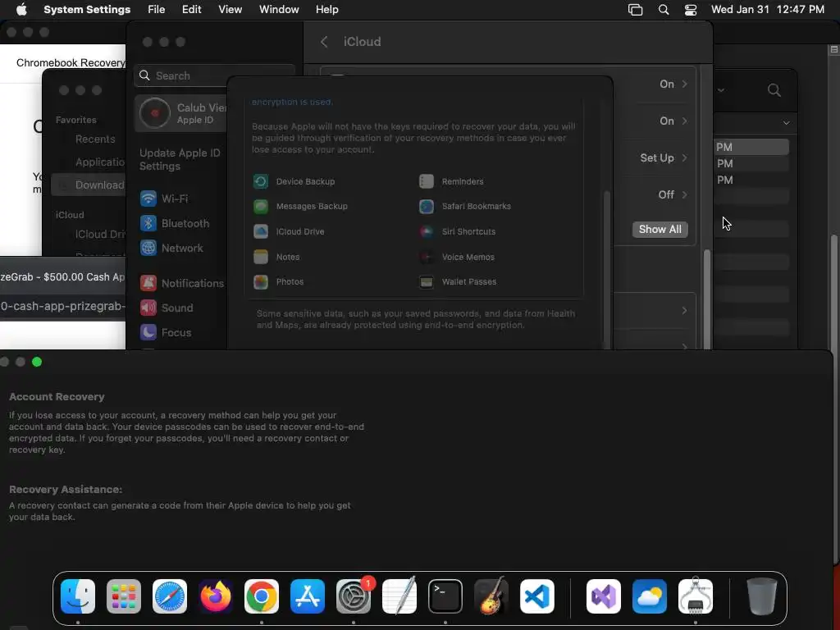The width and height of the screenshot is (840, 630).
Task: Click the Notifications bell icon
Action: pyautogui.click(x=148, y=283)
